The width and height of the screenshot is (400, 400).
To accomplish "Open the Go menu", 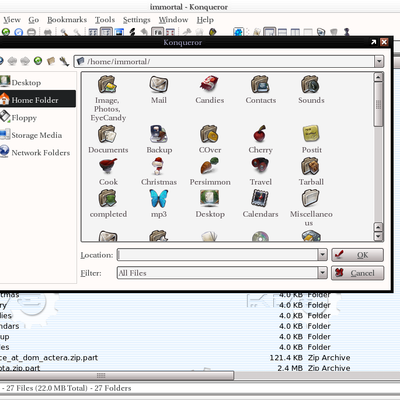I will tap(34, 20).
